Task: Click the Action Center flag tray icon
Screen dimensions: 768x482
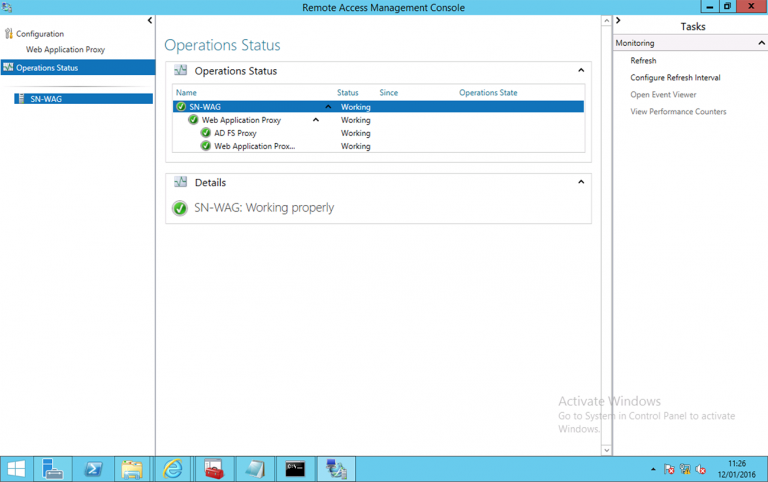Action: 669,469
